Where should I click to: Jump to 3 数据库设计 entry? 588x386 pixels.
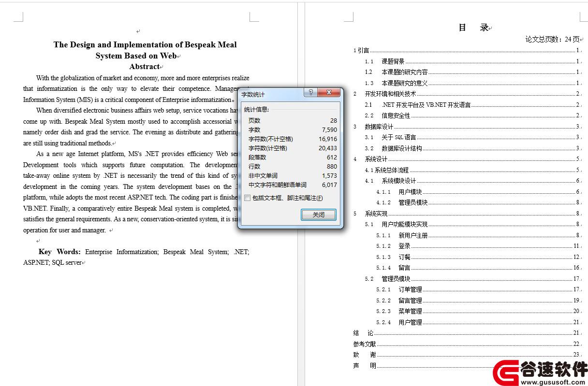pos(467,127)
